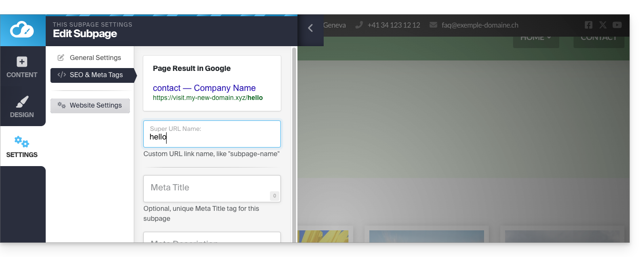Click the green preview URL text
The width and height of the screenshot is (644, 257).
208,98
